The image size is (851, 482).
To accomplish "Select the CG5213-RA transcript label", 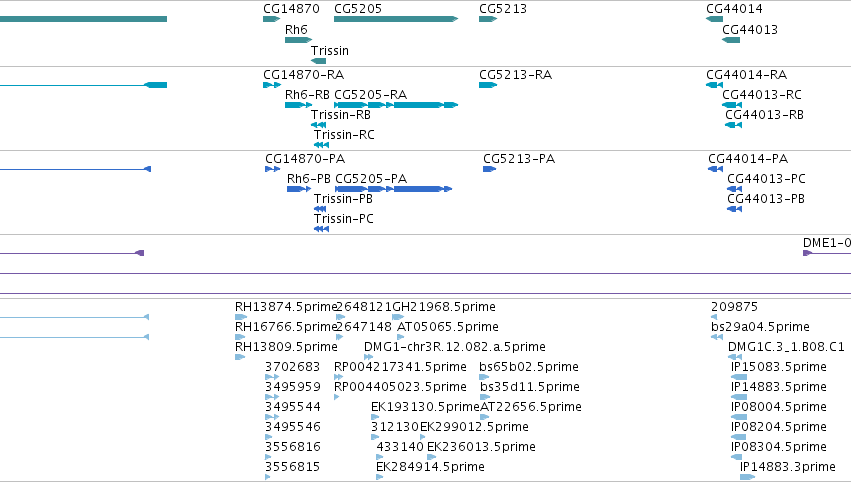I will pos(516,75).
